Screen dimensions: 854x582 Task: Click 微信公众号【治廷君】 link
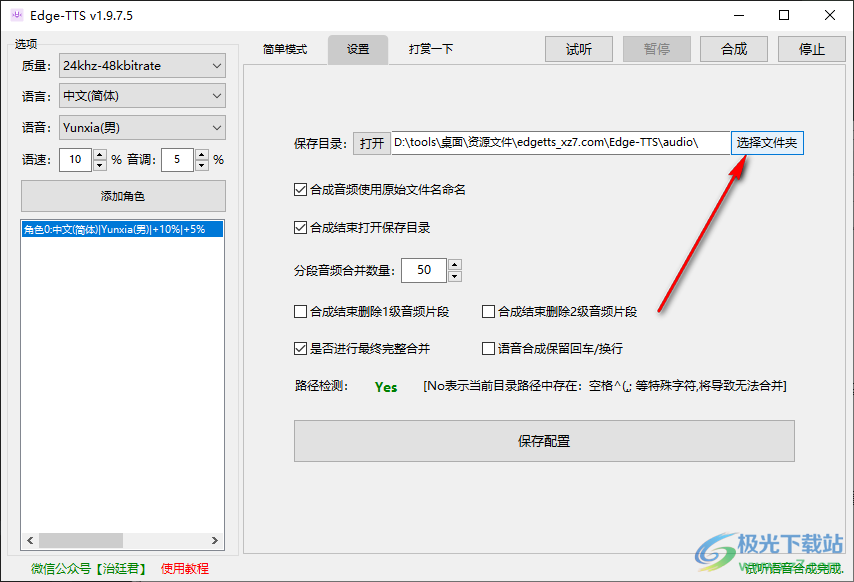click(x=89, y=569)
